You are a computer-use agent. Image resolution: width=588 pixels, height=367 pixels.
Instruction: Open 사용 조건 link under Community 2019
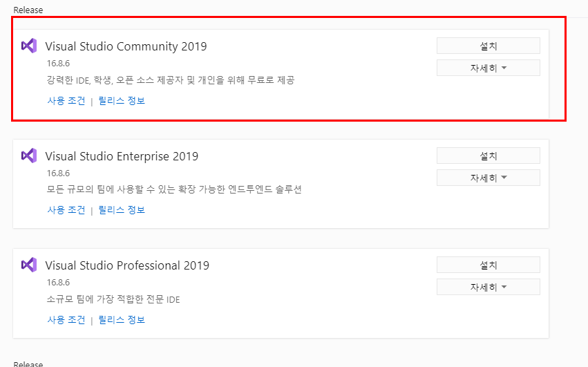click(66, 101)
